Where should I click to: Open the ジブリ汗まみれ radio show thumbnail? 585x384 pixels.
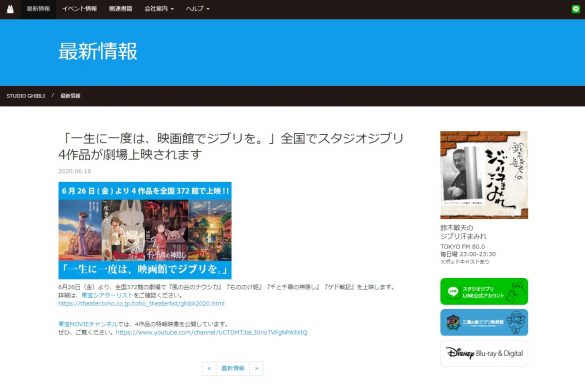tap(484, 175)
